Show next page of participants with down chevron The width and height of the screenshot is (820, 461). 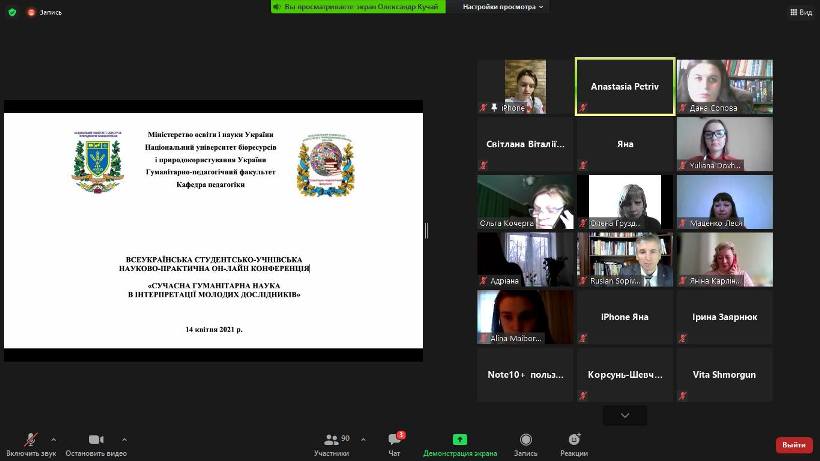click(x=625, y=416)
